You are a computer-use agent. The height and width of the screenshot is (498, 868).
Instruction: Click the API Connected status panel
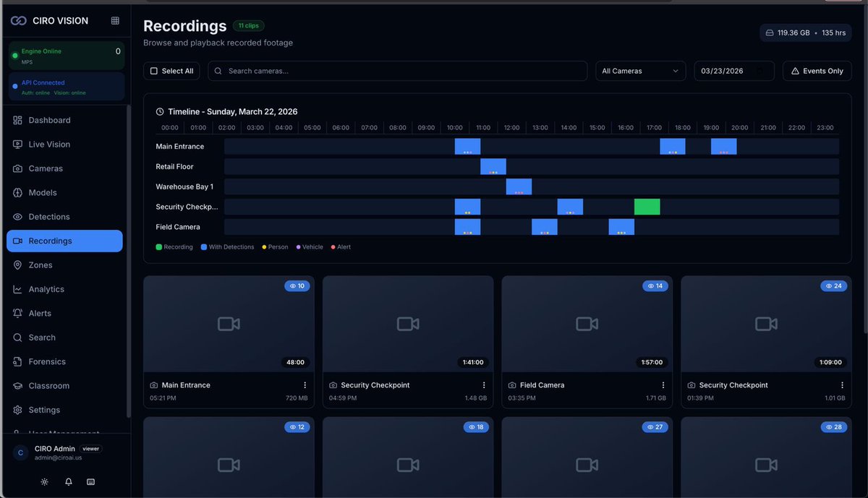[x=67, y=87]
